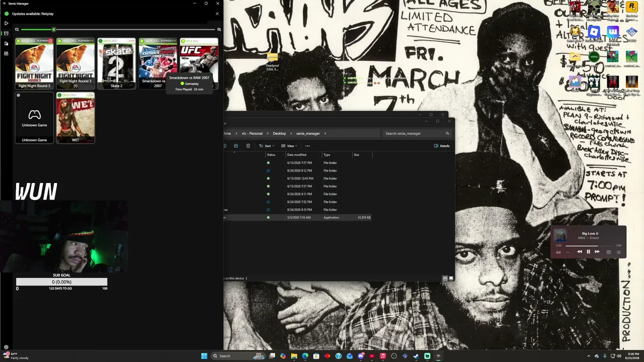Adjust the cover size slider handle
Image resolution: width=644 pixels, height=362 pixels.
54,30
